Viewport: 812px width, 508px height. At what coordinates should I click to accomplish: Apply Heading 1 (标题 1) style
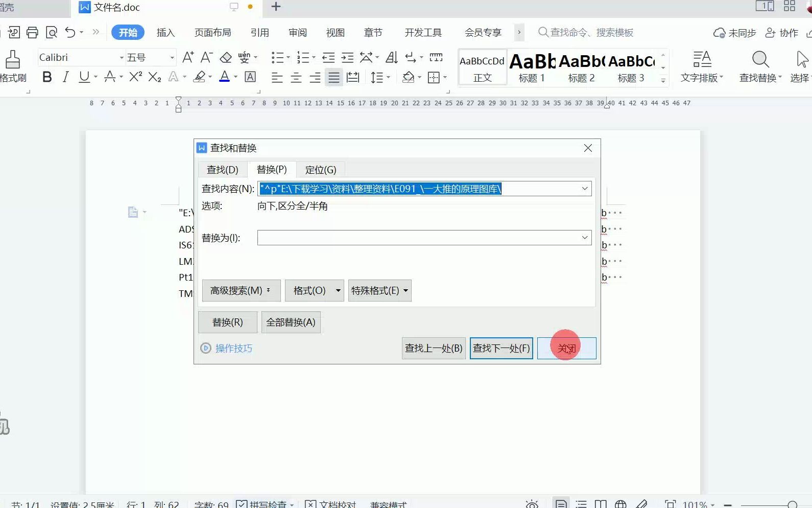tap(532, 67)
